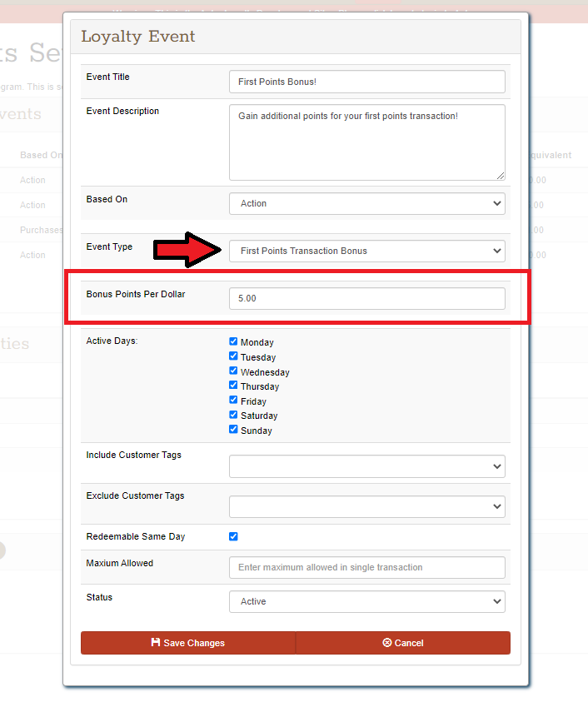Toggle the Sunday checkbox
The height and width of the screenshot is (717, 588).
(233, 430)
